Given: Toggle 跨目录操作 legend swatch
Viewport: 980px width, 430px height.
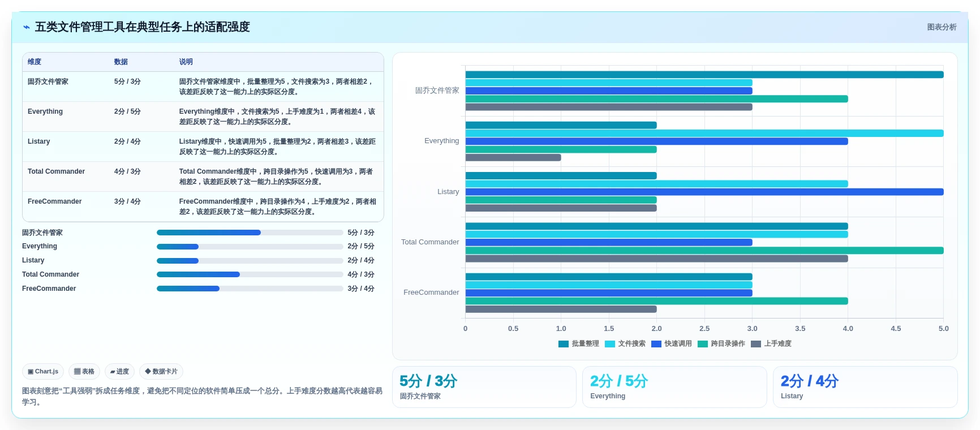Looking at the screenshot, I should point(703,344).
